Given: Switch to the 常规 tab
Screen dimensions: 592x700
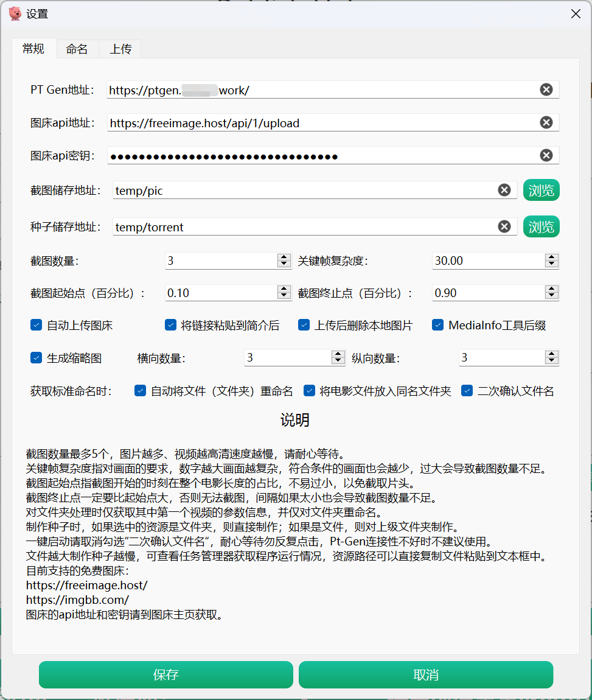Looking at the screenshot, I should tap(34, 49).
